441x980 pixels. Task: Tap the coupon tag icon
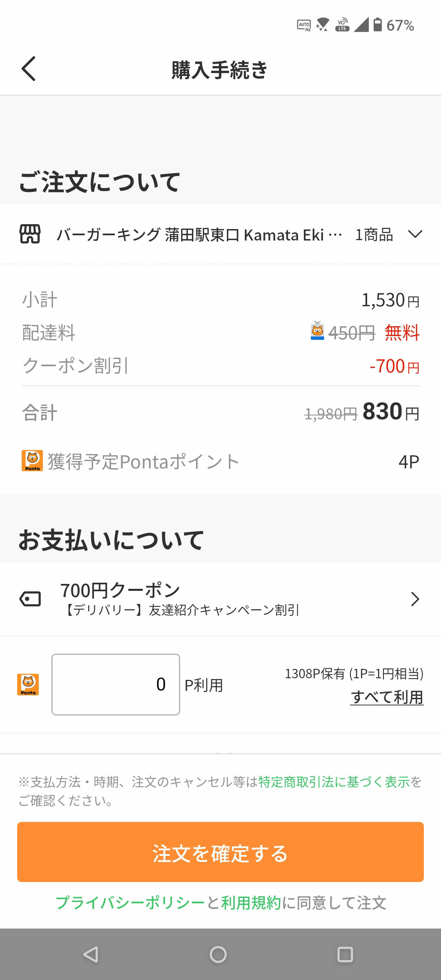coord(30,599)
